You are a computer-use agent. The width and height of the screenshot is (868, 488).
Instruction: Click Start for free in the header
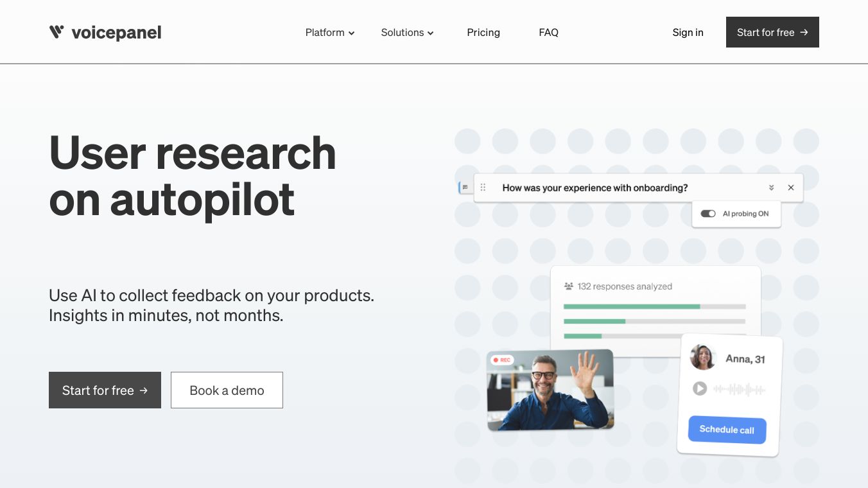[772, 32]
